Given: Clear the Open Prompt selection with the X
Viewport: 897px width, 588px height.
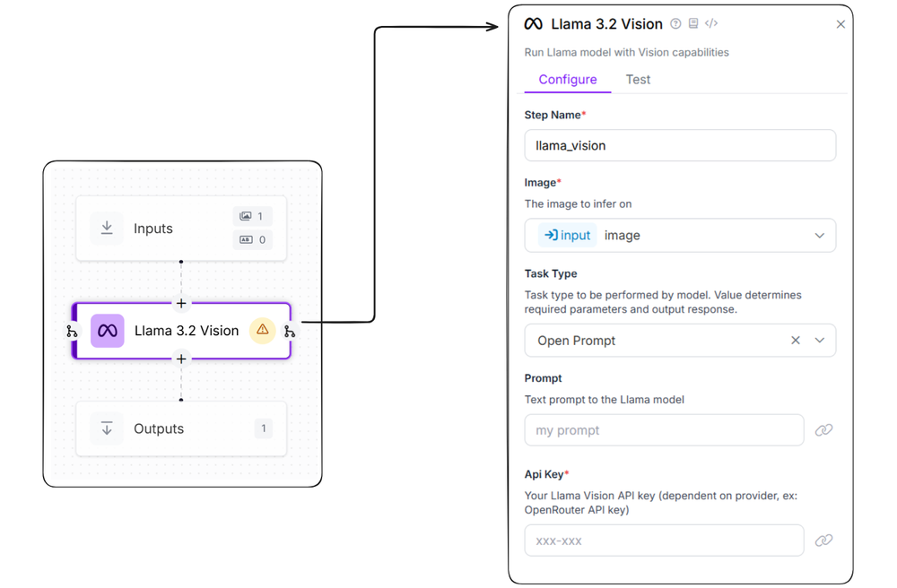Looking at the screenshot, I should pos(795,341).
